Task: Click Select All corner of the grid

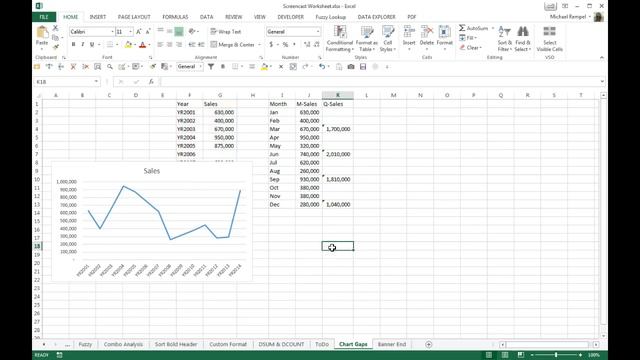Action: pyautogui.click(x=38, y=95)
